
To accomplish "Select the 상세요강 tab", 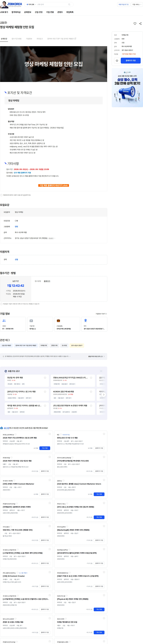I will pos(4,39).
